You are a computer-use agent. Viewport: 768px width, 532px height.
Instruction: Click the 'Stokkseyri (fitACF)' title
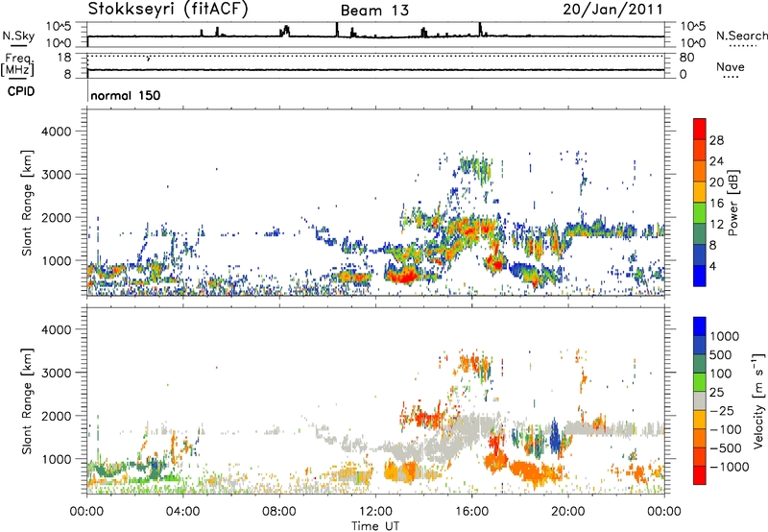tap(168, 9)
